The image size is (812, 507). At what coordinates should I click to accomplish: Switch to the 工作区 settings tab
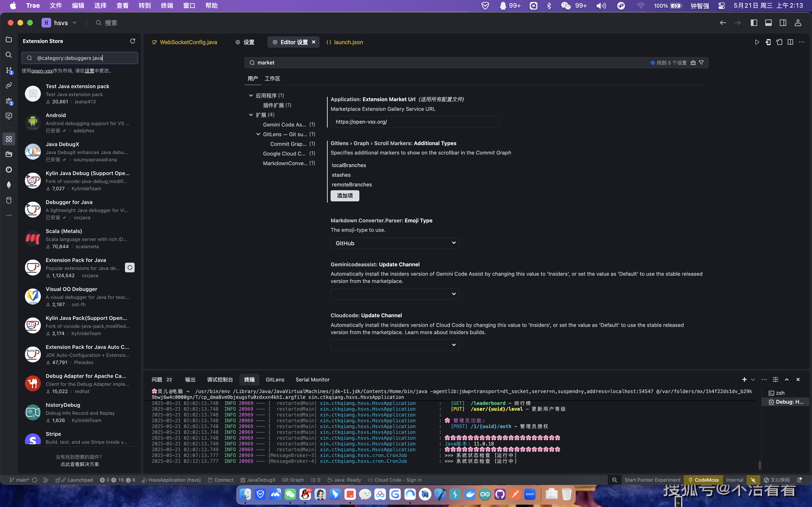coord(272,78)
